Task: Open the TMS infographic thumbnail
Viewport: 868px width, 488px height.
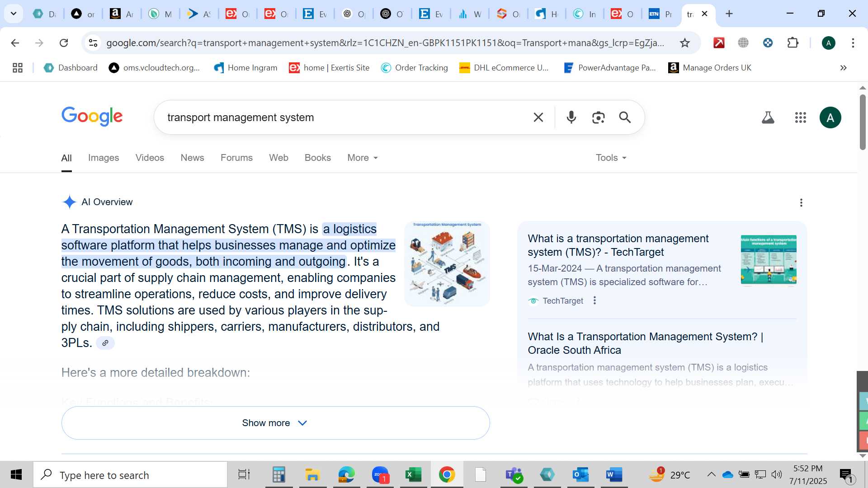Action: tap(447, 264)
